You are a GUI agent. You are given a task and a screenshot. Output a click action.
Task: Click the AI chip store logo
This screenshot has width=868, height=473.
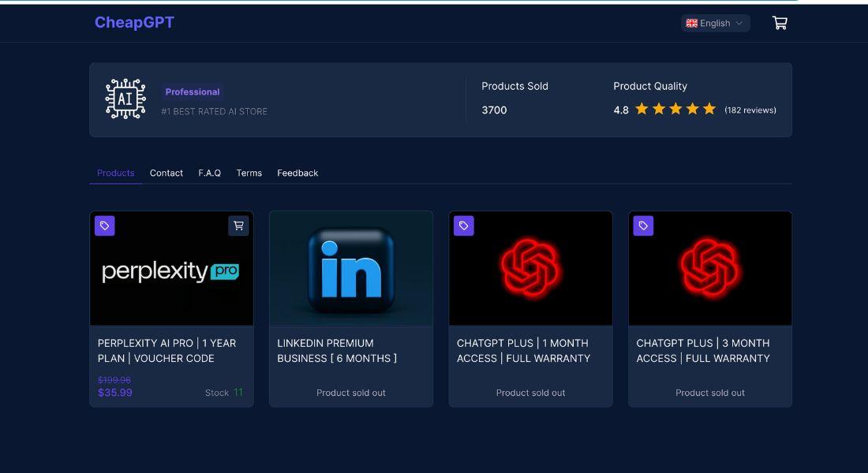125,99
